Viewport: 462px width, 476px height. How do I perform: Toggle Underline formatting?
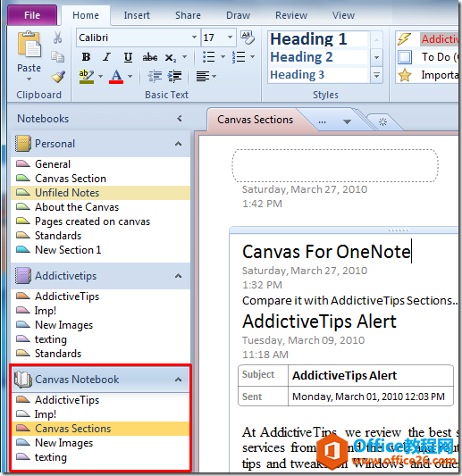click(128, 57)
